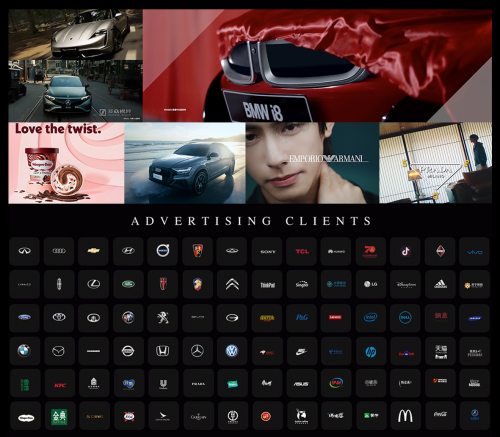Select the Tmall logo tile

(x=440, y=351)
